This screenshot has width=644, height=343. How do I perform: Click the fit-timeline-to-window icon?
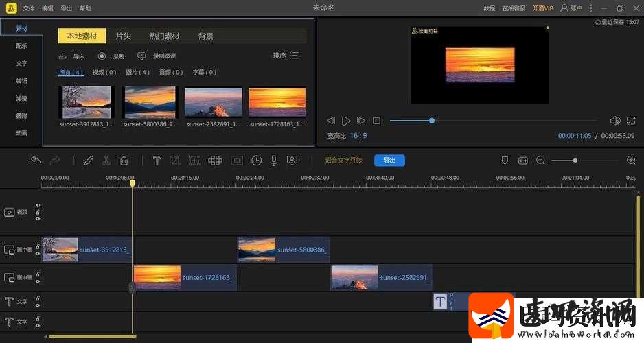[x=523, y=160]
